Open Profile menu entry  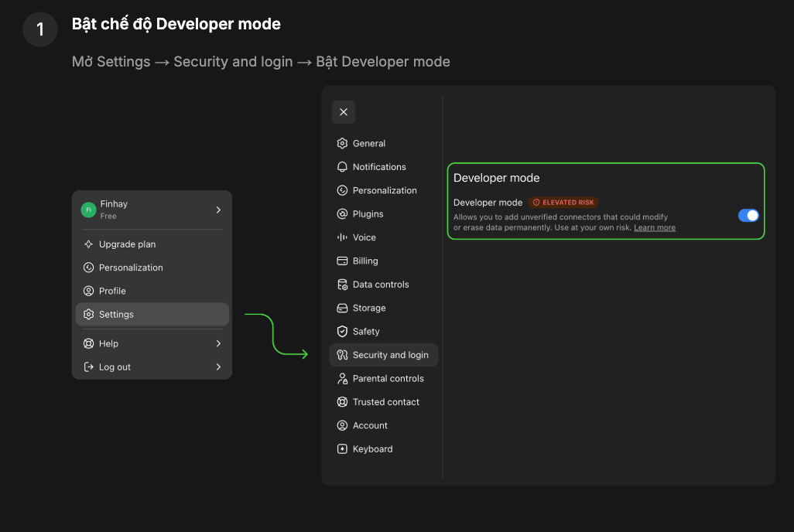[152, 291]
